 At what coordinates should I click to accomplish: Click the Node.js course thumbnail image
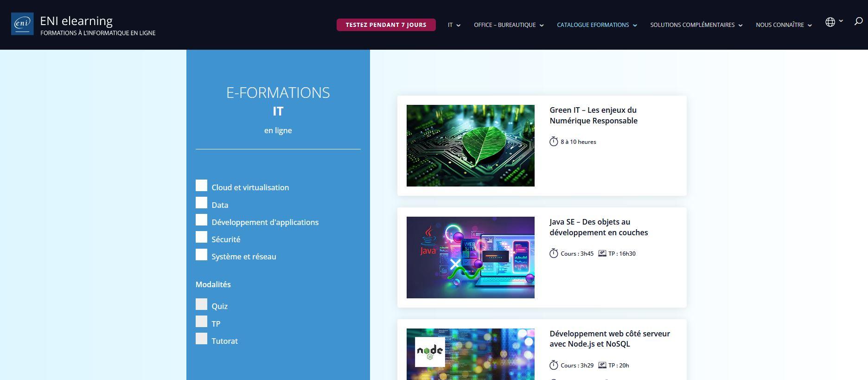pyautogui.click(x=470, y=354)
